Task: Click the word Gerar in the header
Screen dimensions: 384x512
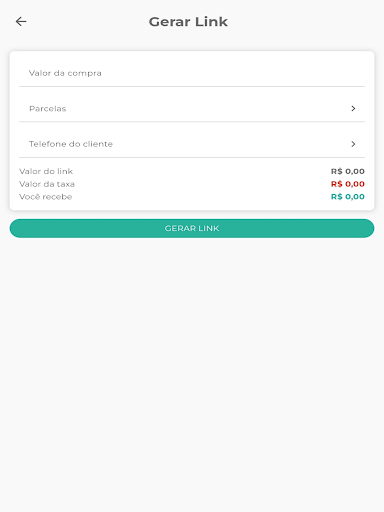Action: click(169, 22)
